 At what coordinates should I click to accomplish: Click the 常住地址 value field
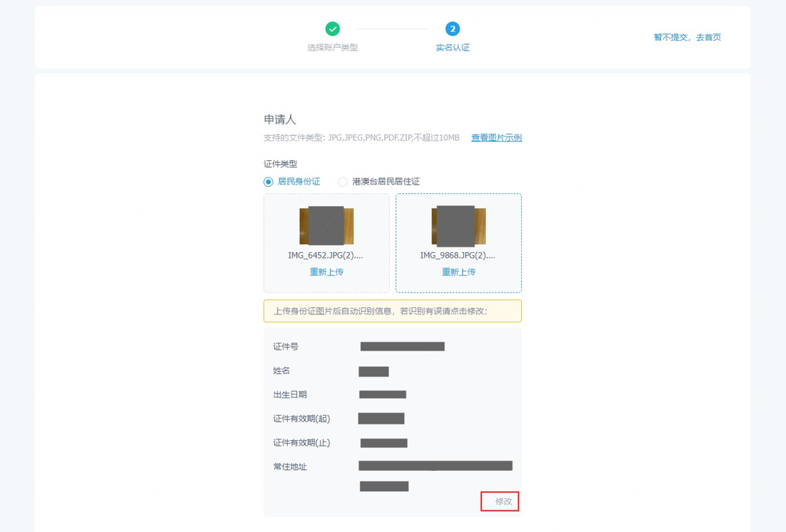point(435,467)
